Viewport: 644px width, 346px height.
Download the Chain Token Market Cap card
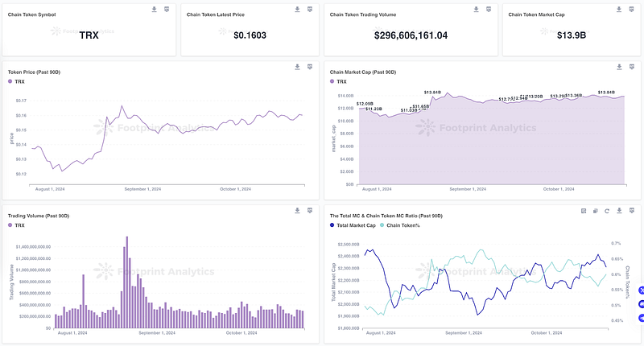619,9
